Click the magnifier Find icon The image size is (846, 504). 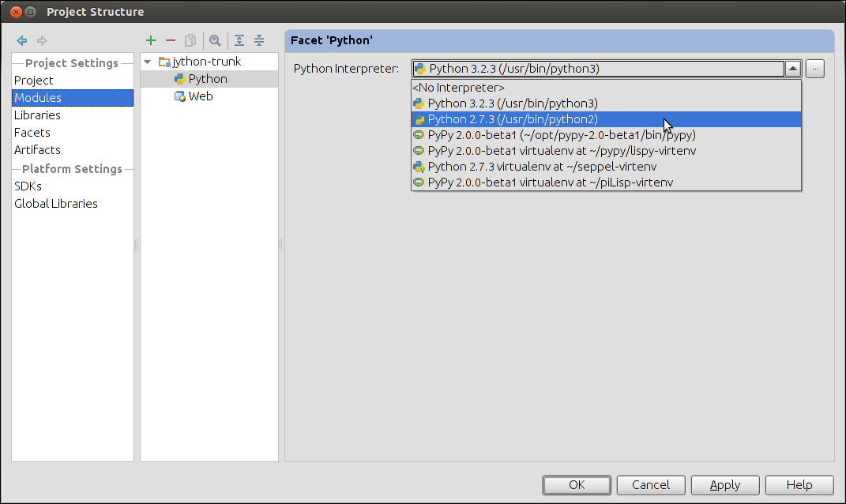point(215,40)
